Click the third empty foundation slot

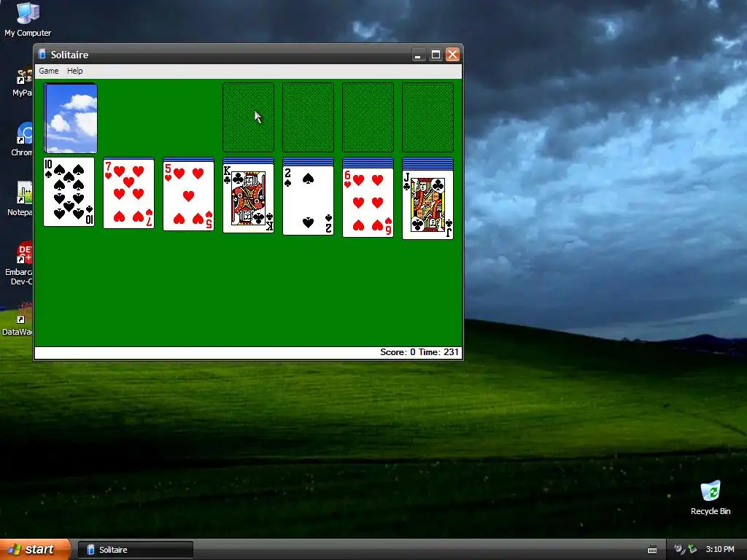pos(368,117)
